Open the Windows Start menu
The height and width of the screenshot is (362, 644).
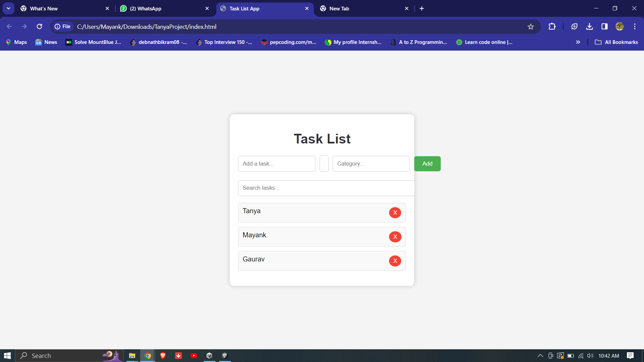[7, 355]
